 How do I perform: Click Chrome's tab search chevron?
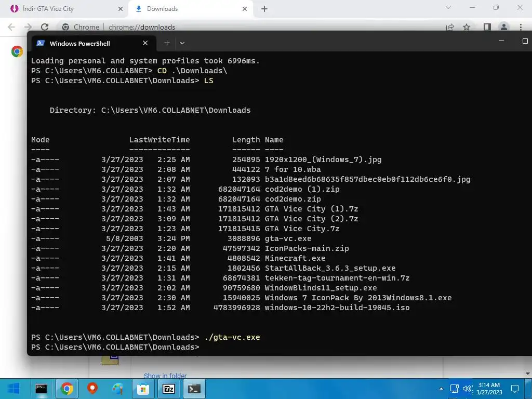tap(448, 7)
